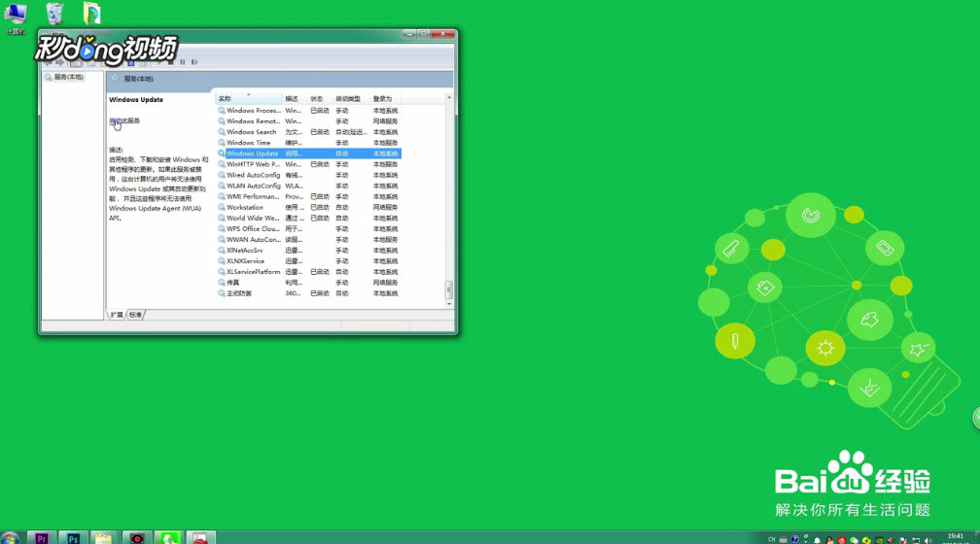Minimize the Services window
Viewport: 980px width, 544px height.
pos(408,34)
